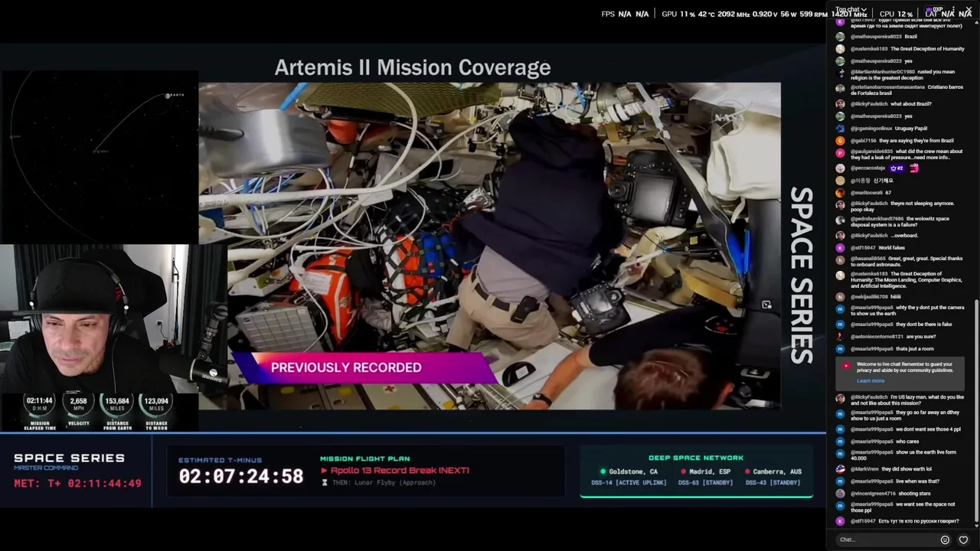Follow the Learn more link in chat
The width and height of the screenshot is (980, 551).
[x=871, y=381]
